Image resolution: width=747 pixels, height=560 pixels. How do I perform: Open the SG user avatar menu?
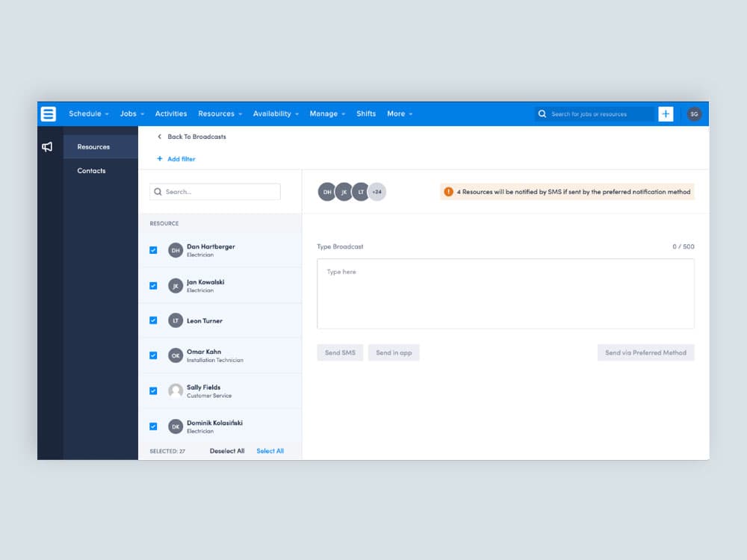[694, 113]
